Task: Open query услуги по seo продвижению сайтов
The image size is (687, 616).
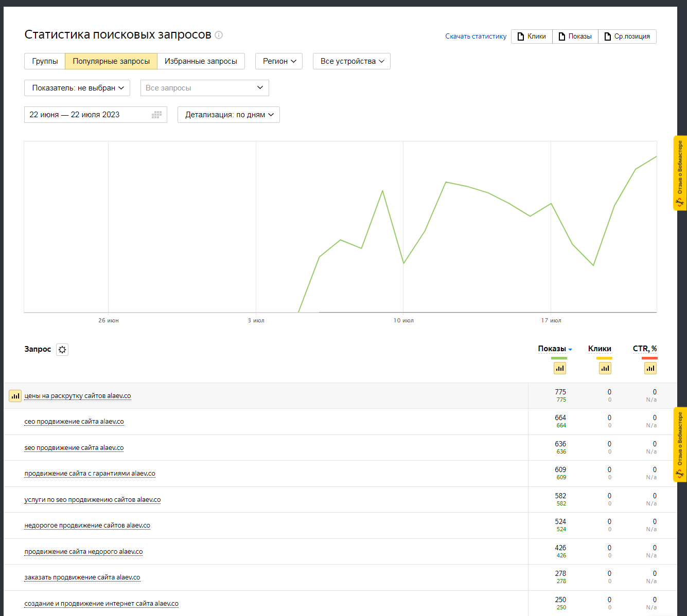Action: 93,500
